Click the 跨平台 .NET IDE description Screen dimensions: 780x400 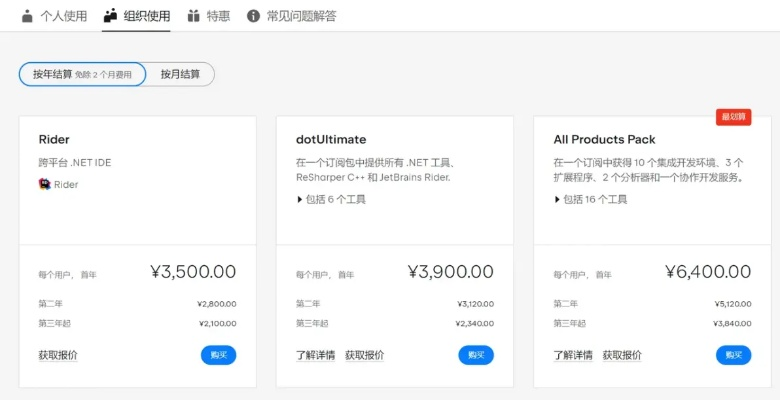(75, 163)
